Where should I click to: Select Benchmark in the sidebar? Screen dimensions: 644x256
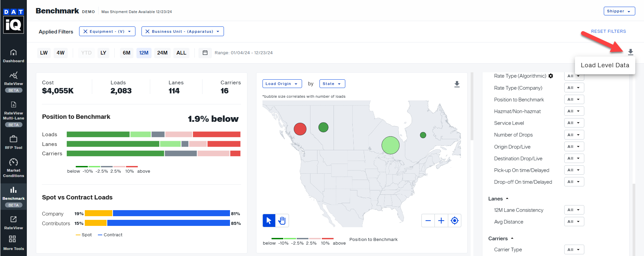pos(13,196)
